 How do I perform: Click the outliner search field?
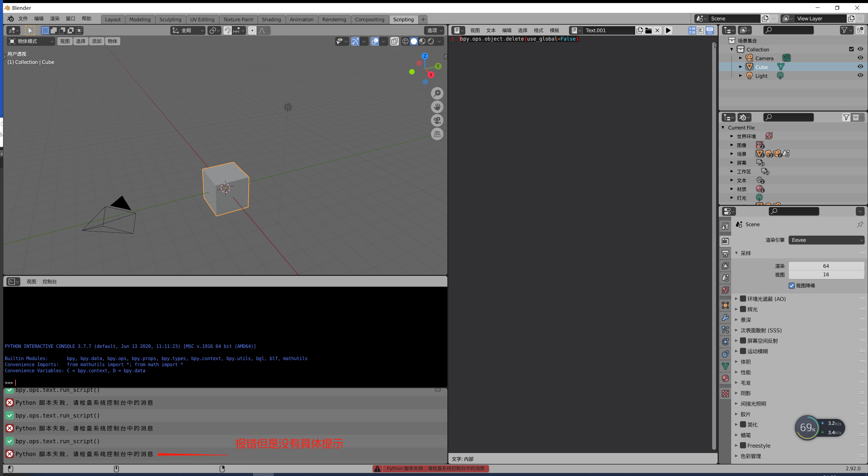tap(788, 30)
